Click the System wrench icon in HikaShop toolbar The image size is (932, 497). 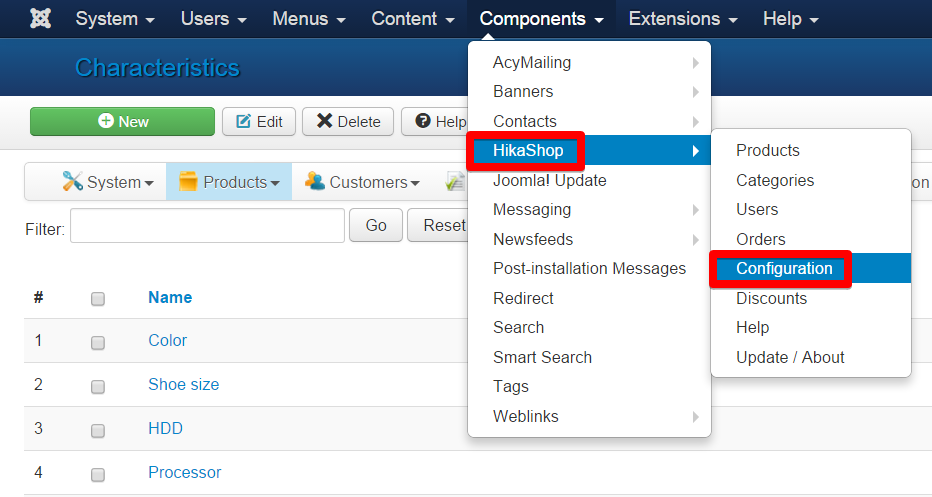point(72,181)
